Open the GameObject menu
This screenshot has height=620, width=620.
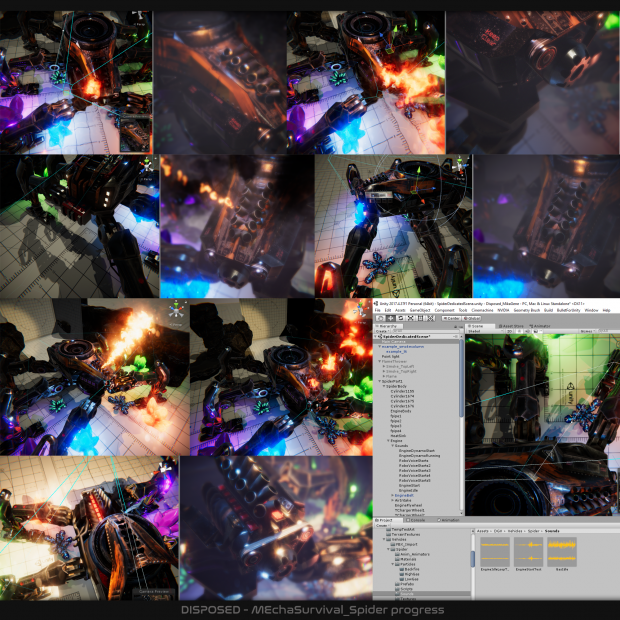point(420,310)
